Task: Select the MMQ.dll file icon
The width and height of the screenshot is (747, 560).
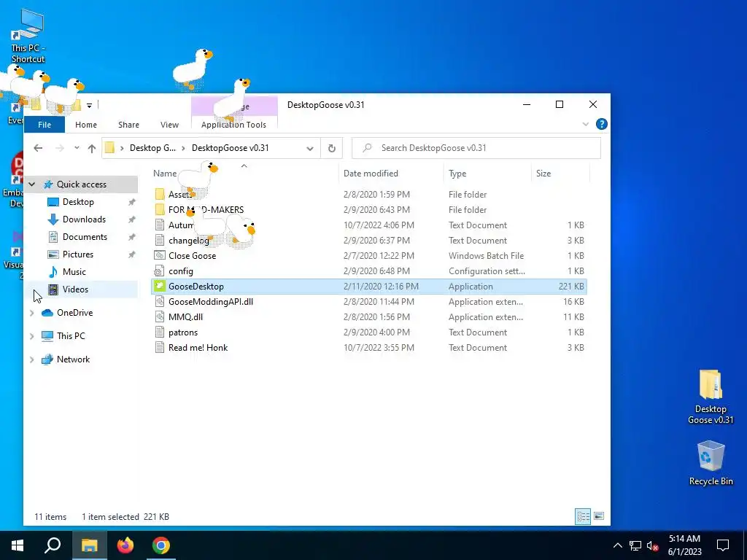Action: 160,316
